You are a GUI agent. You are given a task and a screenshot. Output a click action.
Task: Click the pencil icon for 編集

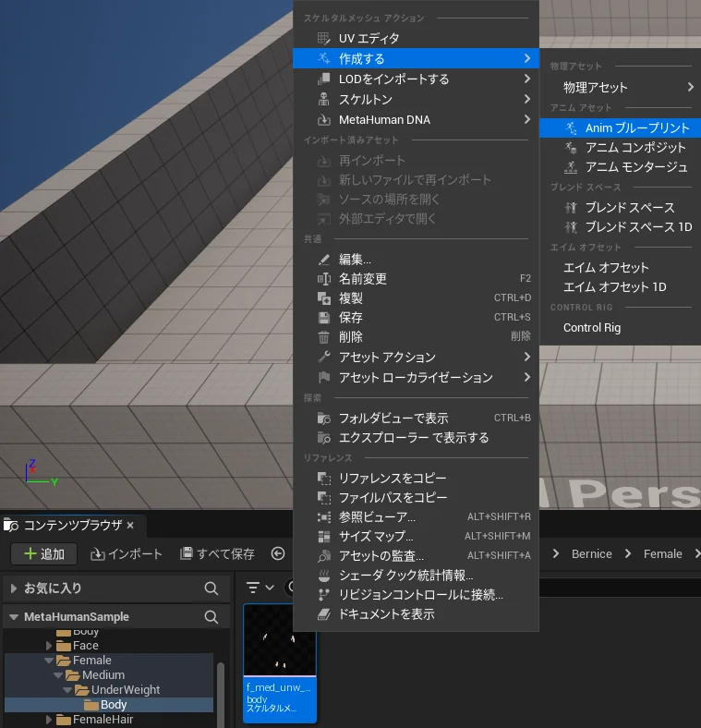(x=323, y=260)
